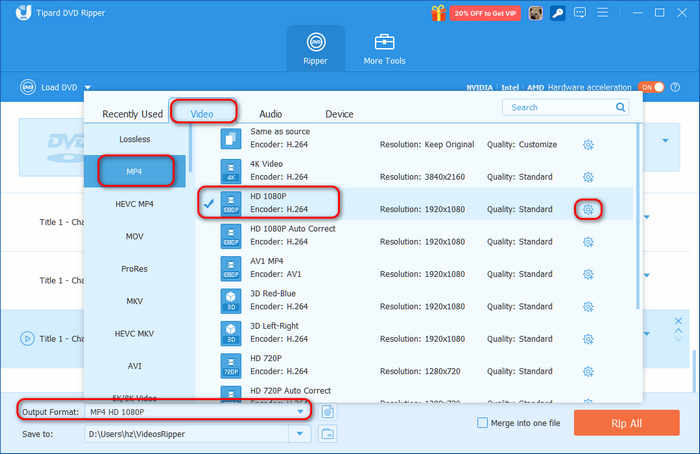The height and width of the screenshot is (454, 700).
Task: Switch to the Video format tab
Action: coord(202,114)
